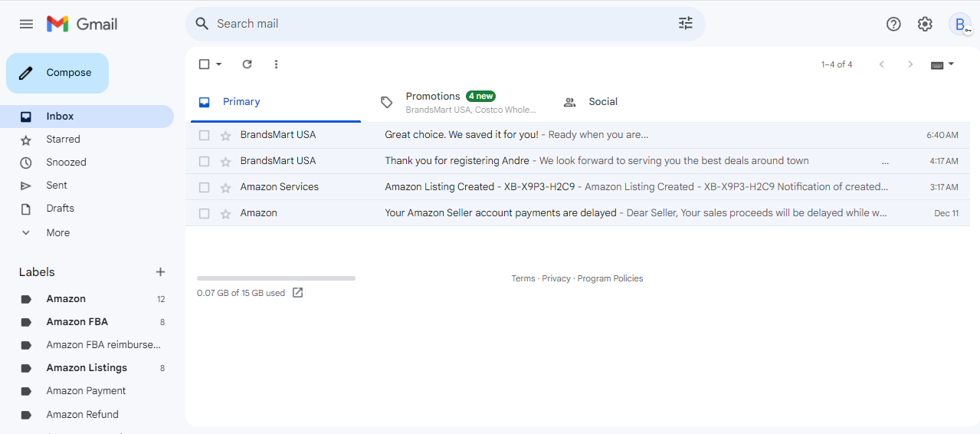The height and width of the screenshot is (434, 980).
Task: Select the Amazon Services email checkbox
Action: click(204, 188)
